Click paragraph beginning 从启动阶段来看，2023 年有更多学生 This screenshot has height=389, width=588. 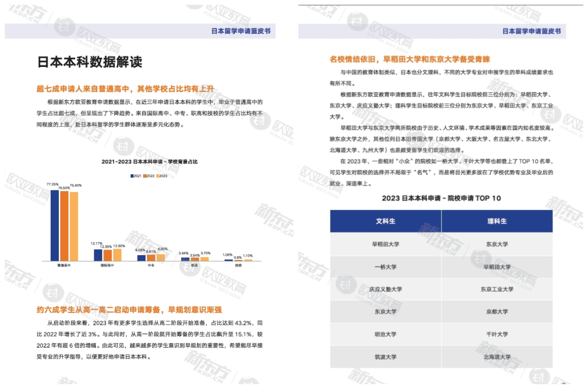tap(150, 340)
